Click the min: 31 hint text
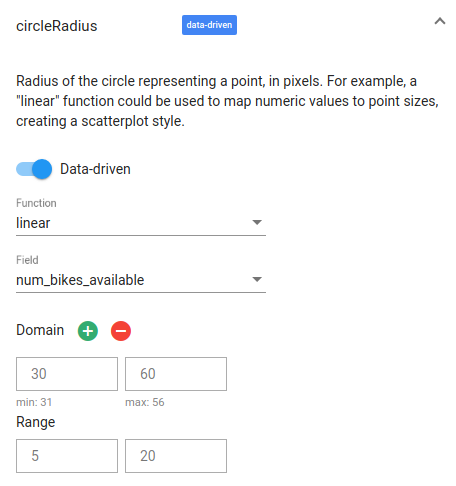 34,402
